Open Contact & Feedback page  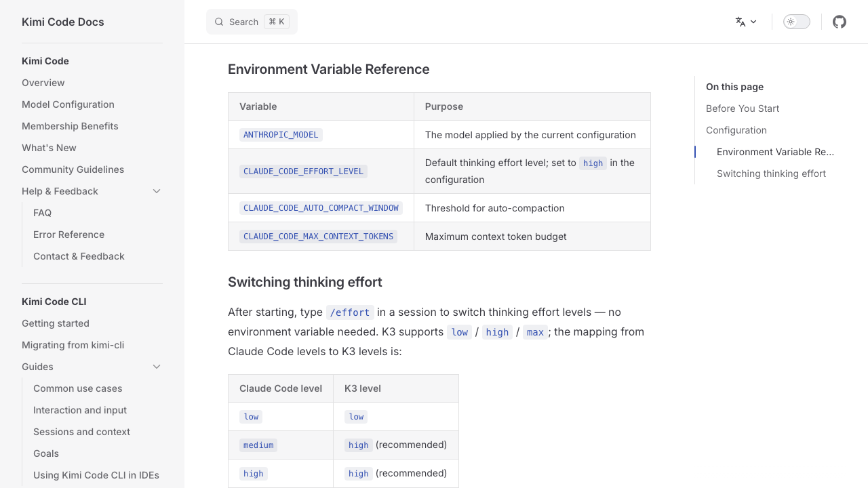(79, 256)
